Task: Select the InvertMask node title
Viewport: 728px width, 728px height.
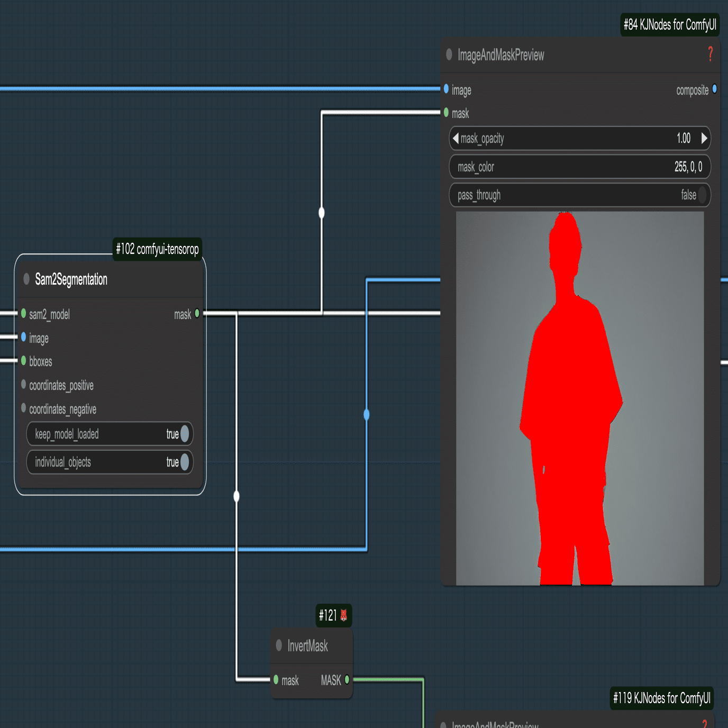Action: click(x=307, y=645)
